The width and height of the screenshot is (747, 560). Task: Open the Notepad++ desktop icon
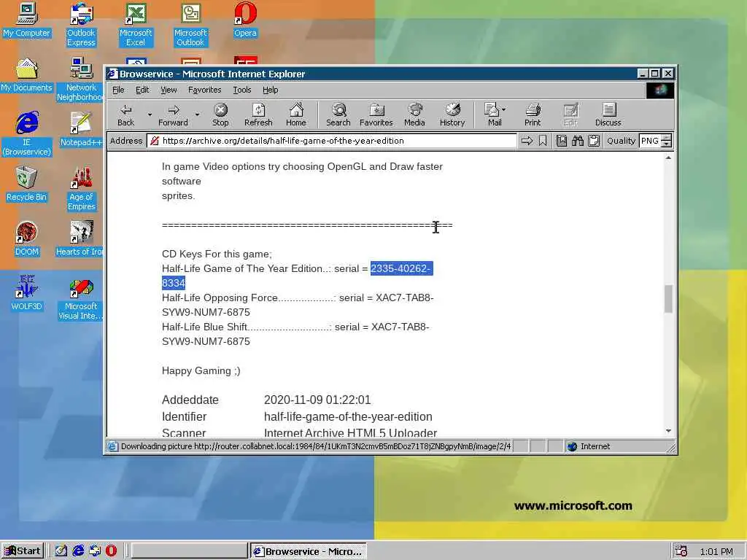point(81,130)
